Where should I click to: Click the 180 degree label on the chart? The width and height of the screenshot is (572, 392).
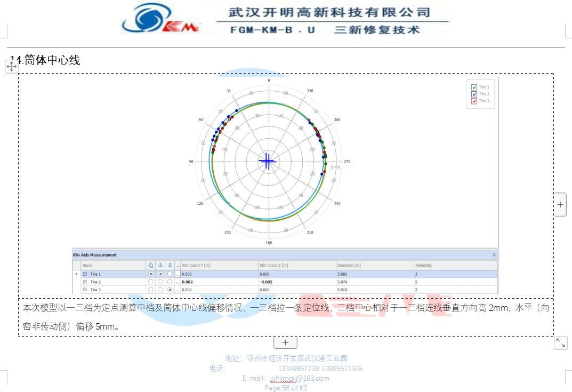269,242
